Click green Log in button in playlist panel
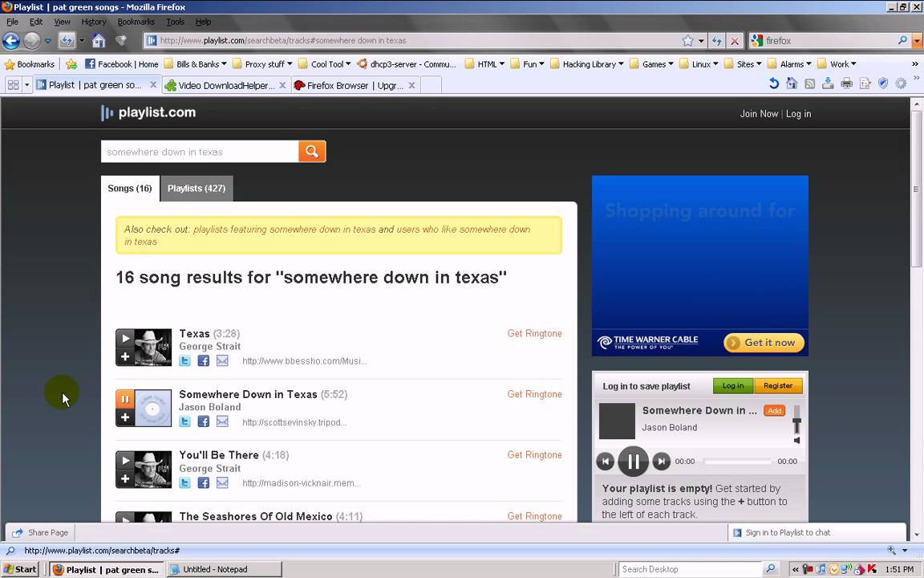This screenshot has height=578, width=924. pyautogui.click(x=733, y=385)
